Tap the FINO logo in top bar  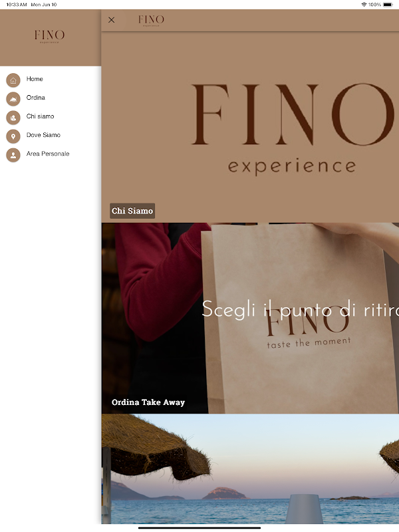[151, 21]
